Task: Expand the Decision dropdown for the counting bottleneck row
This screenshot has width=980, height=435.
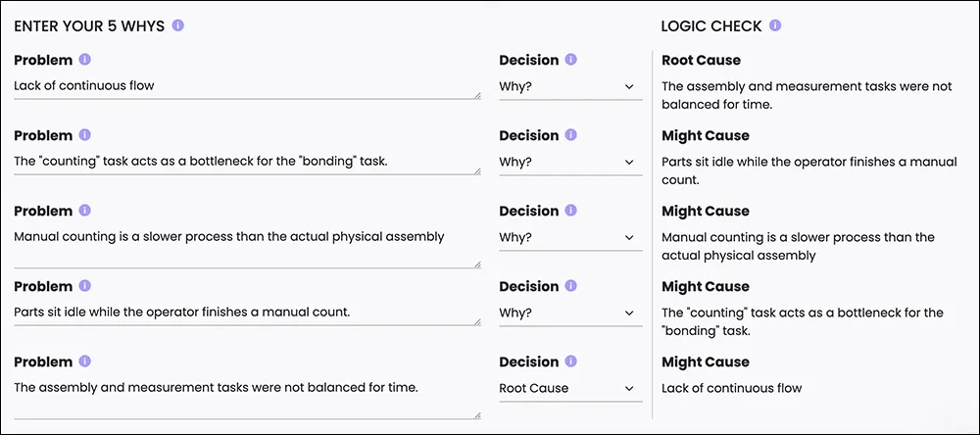Action: coord(570,162)
